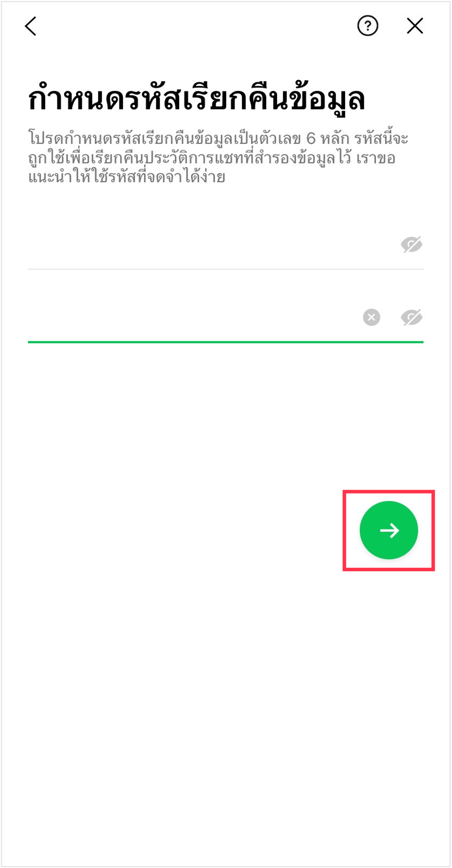Reveal the passcode in the first field

click(x=411, y=245)
